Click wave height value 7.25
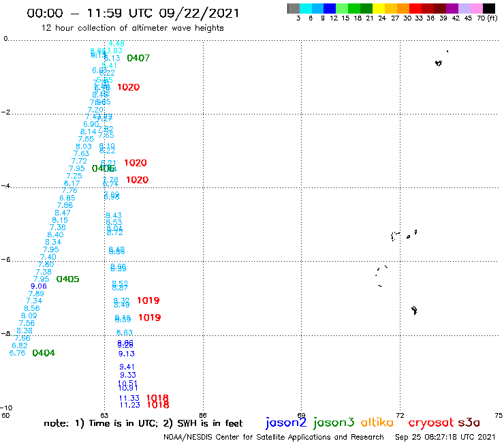 [x=74, y=176]
